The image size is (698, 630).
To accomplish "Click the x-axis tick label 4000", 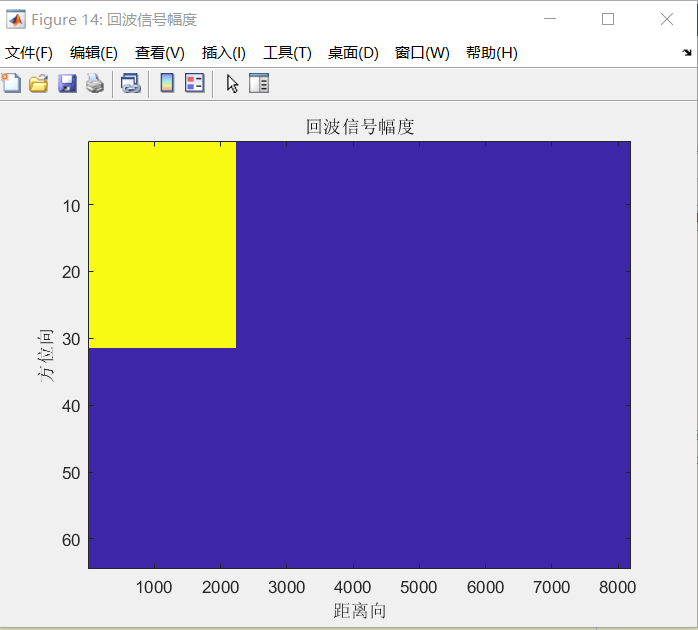I will 353,588.
